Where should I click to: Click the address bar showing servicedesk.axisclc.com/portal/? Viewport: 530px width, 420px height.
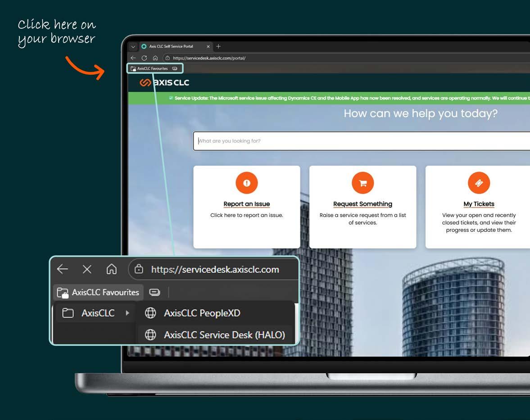pyautogui.click(x=346, y=58)
